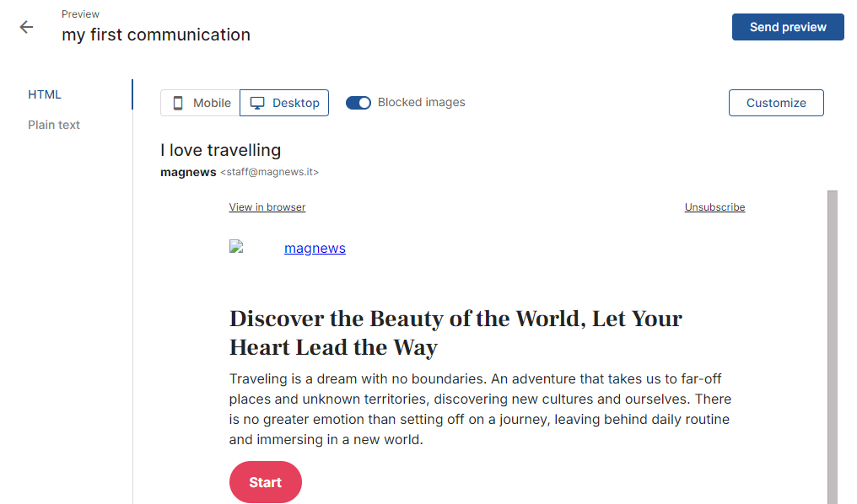Screen dimensions: 857x504
Task: Click the Unsubscribe link
Action: pyautogui.click(x=714, y=207)
